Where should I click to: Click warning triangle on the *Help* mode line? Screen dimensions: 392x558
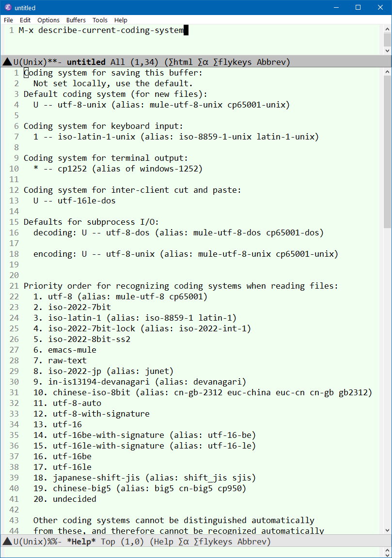point(7,541)
